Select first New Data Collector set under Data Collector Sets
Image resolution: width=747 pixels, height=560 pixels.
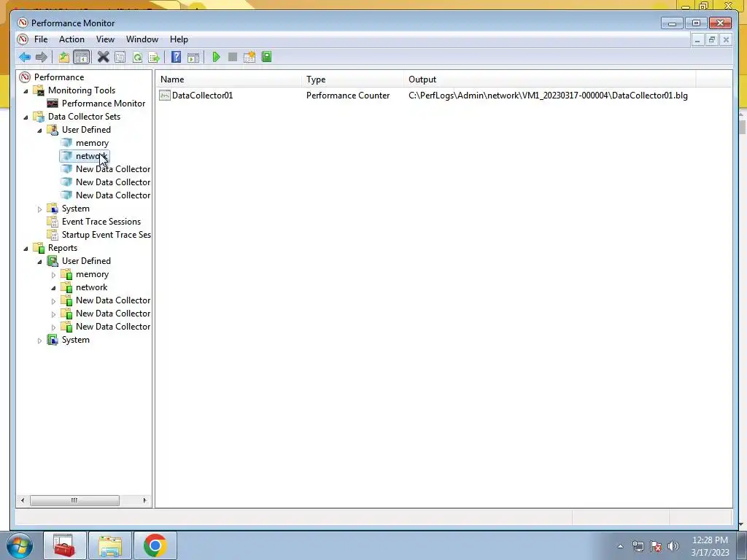(113, 169)
